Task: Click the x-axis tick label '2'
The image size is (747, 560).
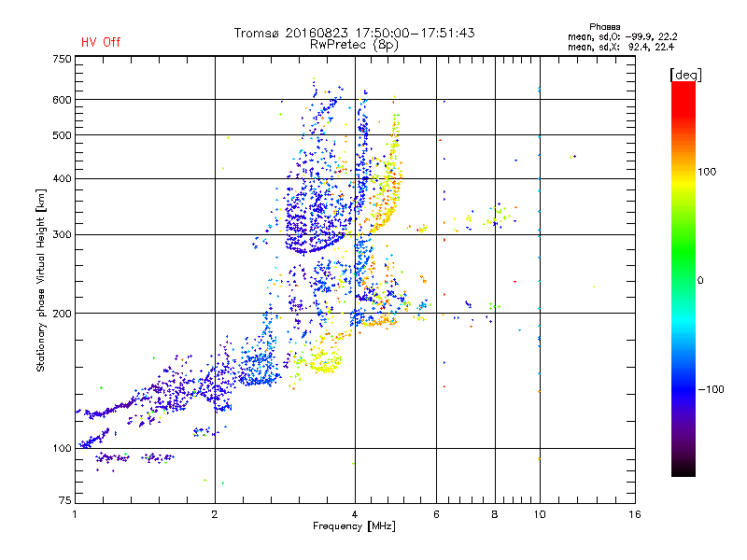Action: (215, 514)
